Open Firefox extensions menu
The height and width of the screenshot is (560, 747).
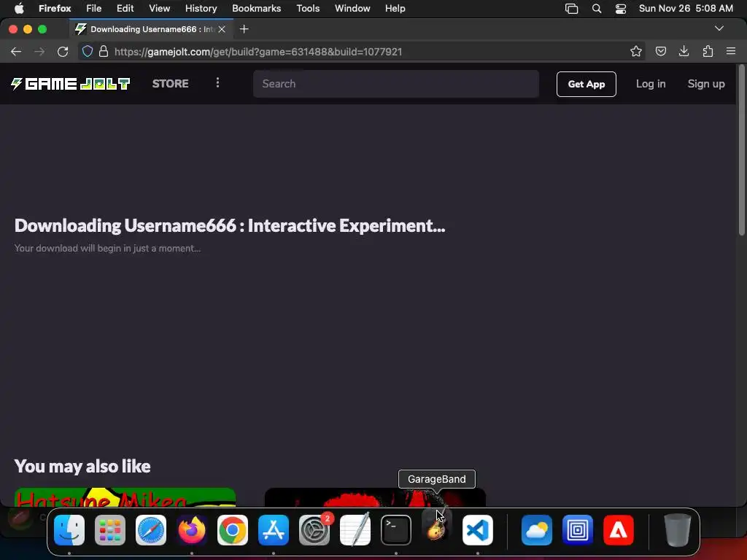pos(708,52)
